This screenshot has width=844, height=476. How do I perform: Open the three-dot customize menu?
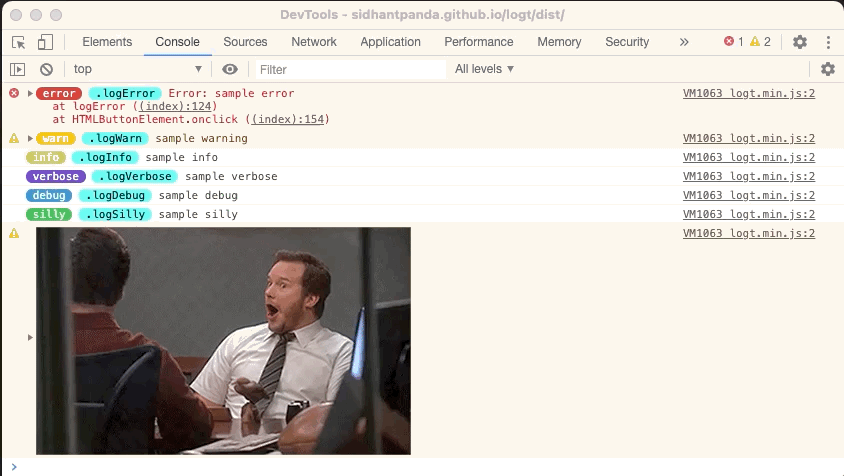tap(828, 42)
